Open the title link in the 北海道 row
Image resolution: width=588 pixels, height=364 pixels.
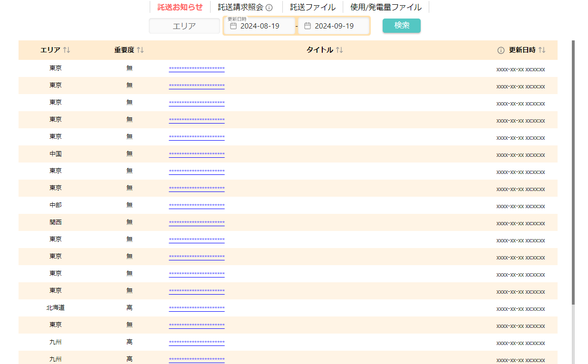pos(196,308)
